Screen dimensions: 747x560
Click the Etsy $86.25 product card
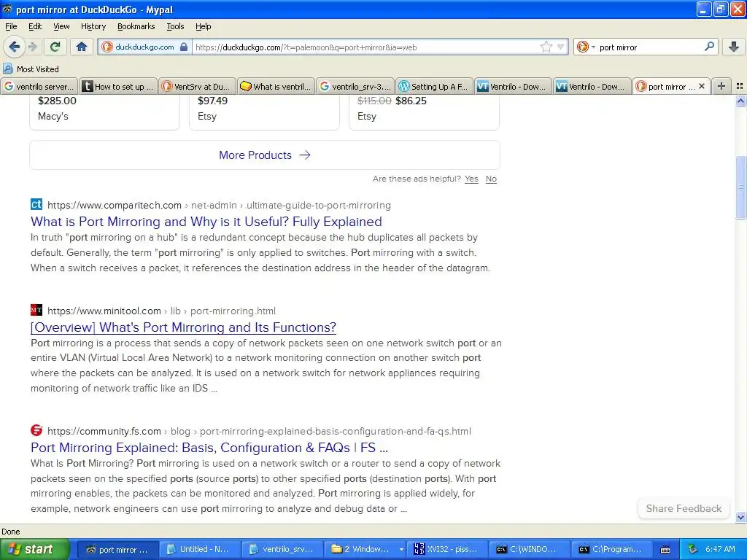pos(424,112)
